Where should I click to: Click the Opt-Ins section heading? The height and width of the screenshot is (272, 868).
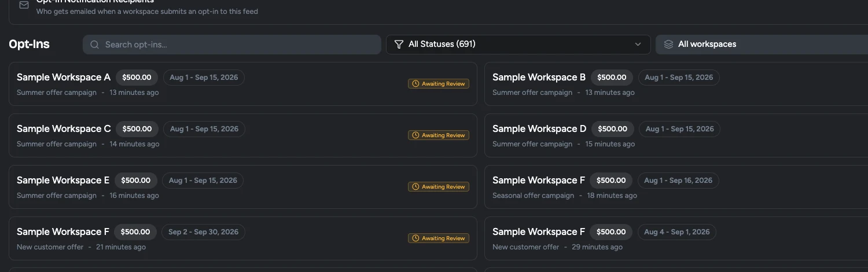point(29,45)
